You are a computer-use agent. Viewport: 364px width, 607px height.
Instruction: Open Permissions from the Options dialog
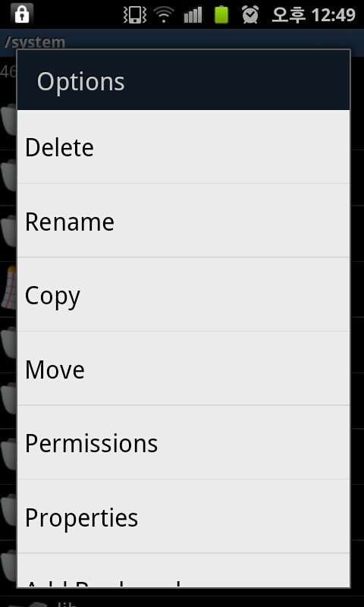coord(184,442)
